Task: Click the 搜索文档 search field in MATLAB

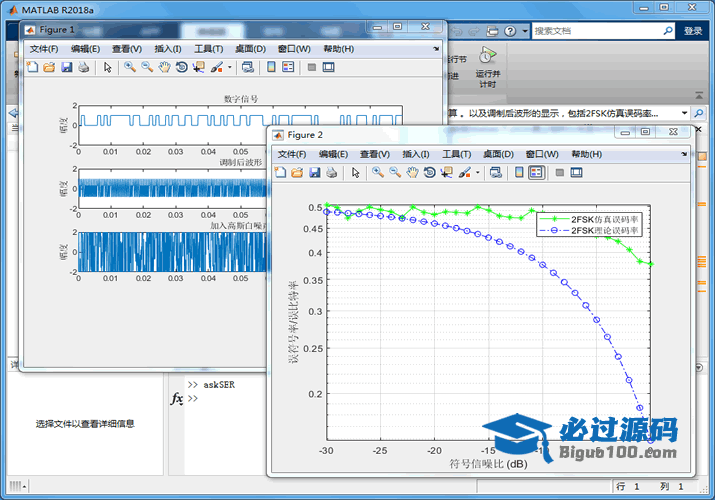Action: (x=597, y=31)
